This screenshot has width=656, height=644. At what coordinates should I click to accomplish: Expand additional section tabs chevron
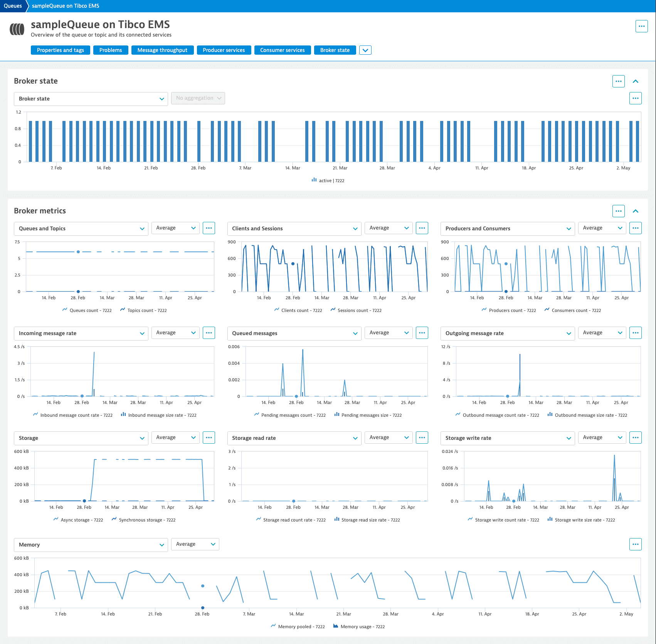coord(365,50)
